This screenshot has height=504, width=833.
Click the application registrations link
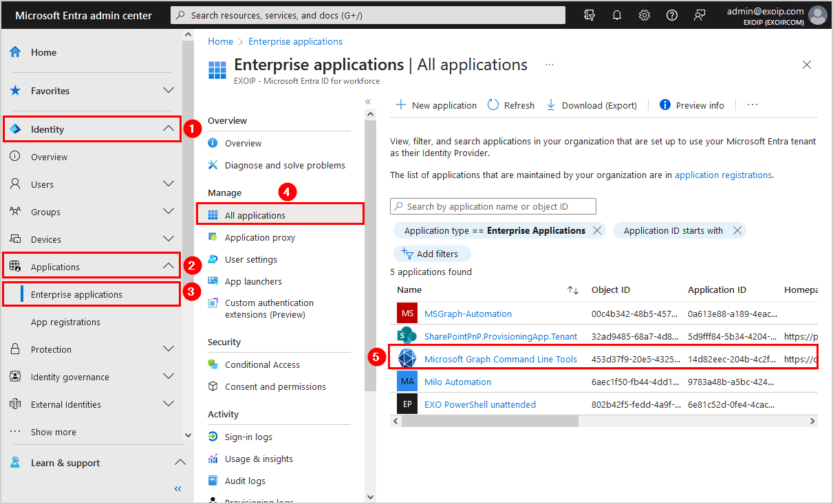point(723,175)
